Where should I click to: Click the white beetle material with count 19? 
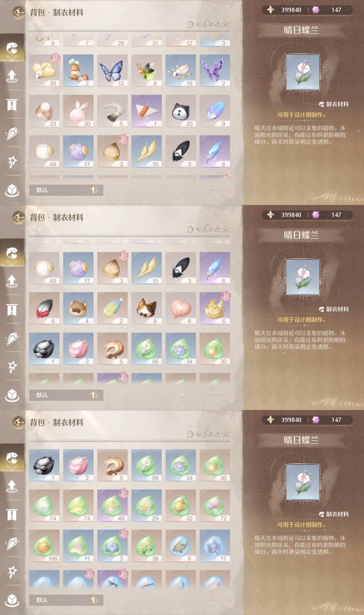click(x=180, y=71)
